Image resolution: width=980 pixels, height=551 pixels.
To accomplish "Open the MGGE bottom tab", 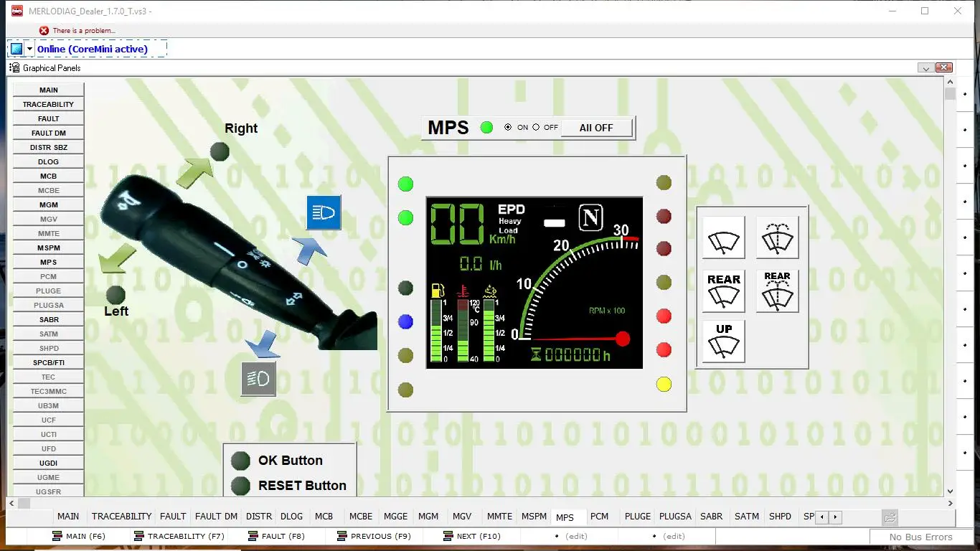I will coord(395,517).
